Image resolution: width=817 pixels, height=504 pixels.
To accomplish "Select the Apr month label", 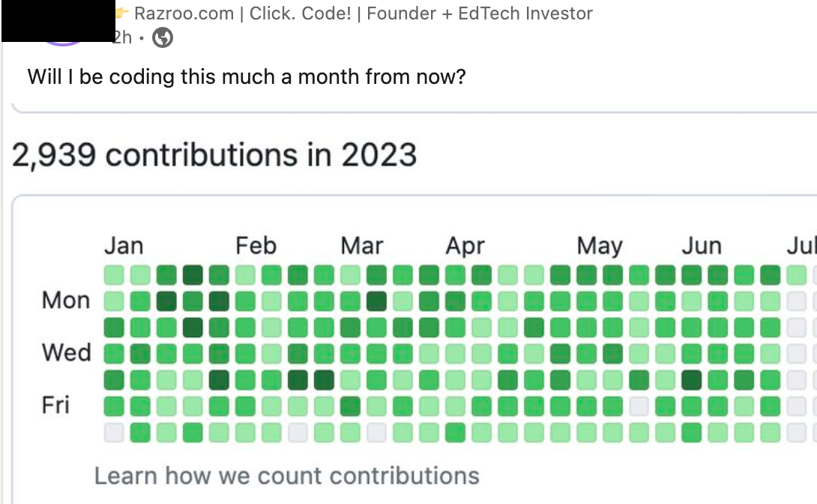I will point(465,246).
